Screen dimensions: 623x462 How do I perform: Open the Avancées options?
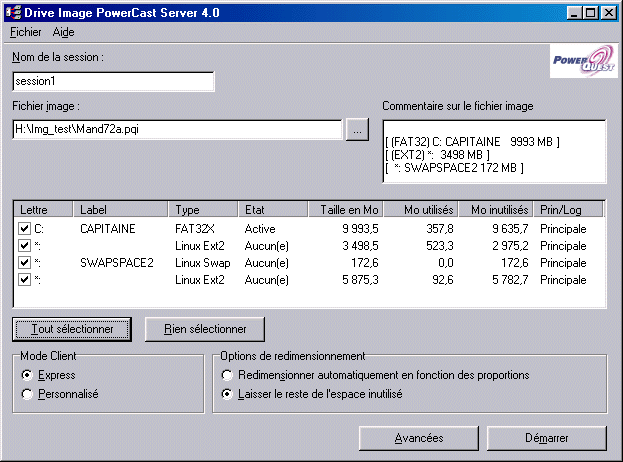[419, 438]
